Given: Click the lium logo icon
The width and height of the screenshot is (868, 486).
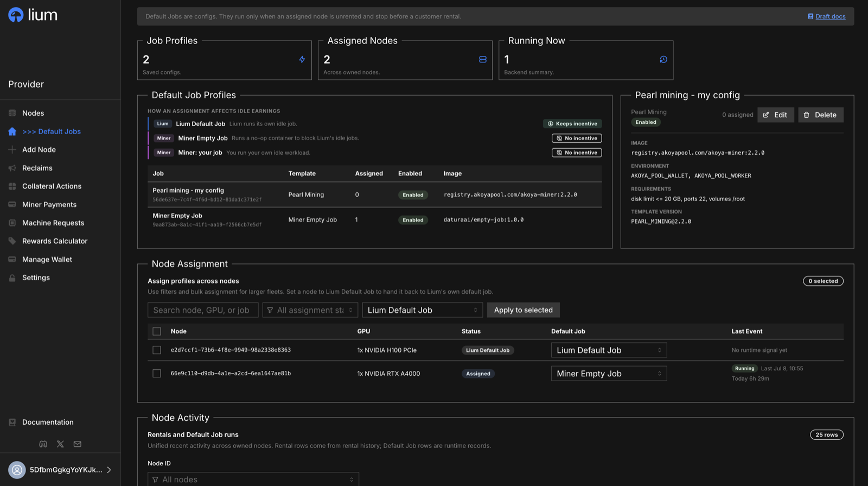Looking at the screenshot, I should coord(16,15).
